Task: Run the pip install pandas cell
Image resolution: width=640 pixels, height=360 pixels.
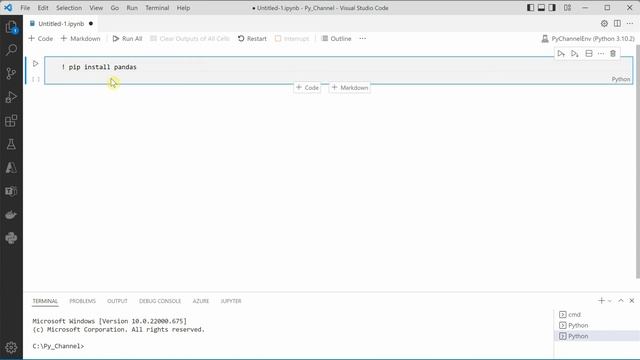Action: tap(36, 64)
